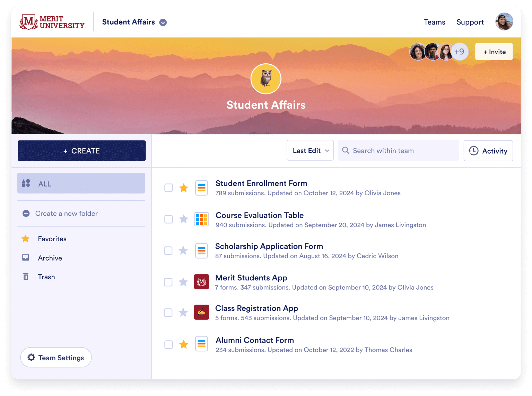Click the owl team avatar icon

(x=266, y=79)
